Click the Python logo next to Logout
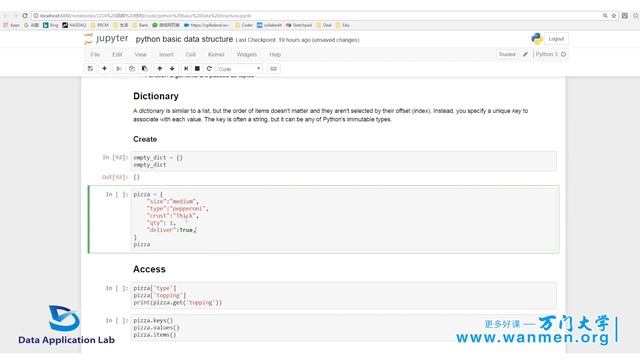The height and width of the screenshot is (360, 640). point(537,39)
